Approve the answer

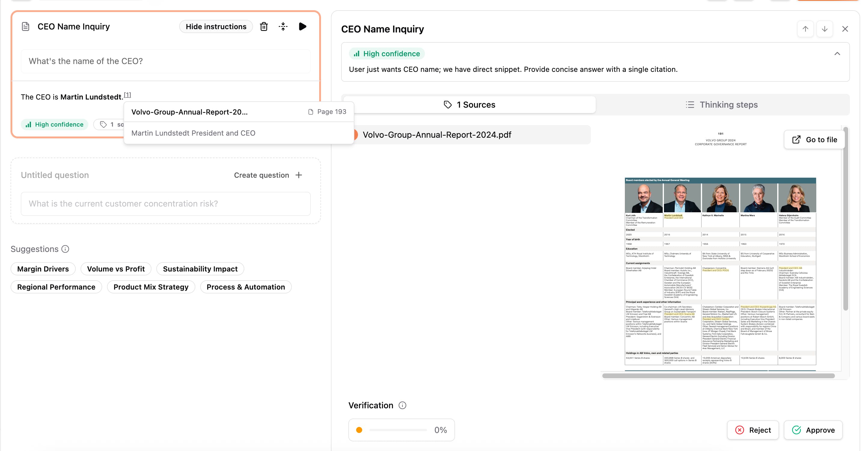[x=813, y=430]
